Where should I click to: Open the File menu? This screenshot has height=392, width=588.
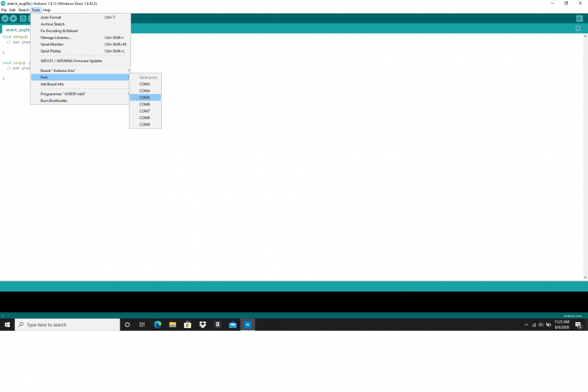(4, 10)
